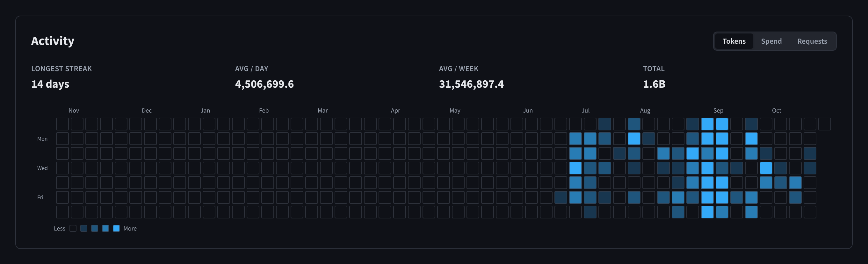This screenshot has height=264, width=868.
Task: Click the total value 1.6B
Action: coord(654,84)
